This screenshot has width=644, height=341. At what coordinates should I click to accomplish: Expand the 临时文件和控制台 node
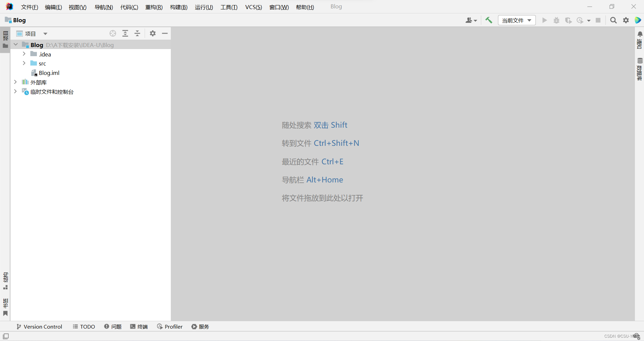click(x=15, y=91)
